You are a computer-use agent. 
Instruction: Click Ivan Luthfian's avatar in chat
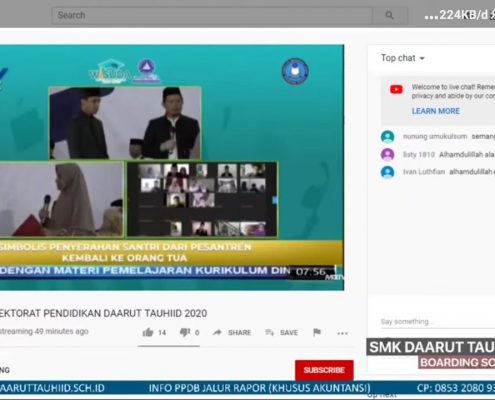pyautogui.click(x=387, y=172)
